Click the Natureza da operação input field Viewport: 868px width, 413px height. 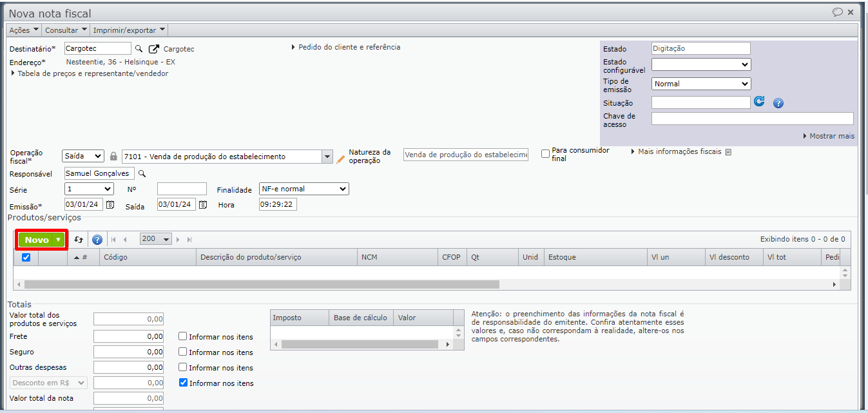pyautogui.click(x=466, y=155)
